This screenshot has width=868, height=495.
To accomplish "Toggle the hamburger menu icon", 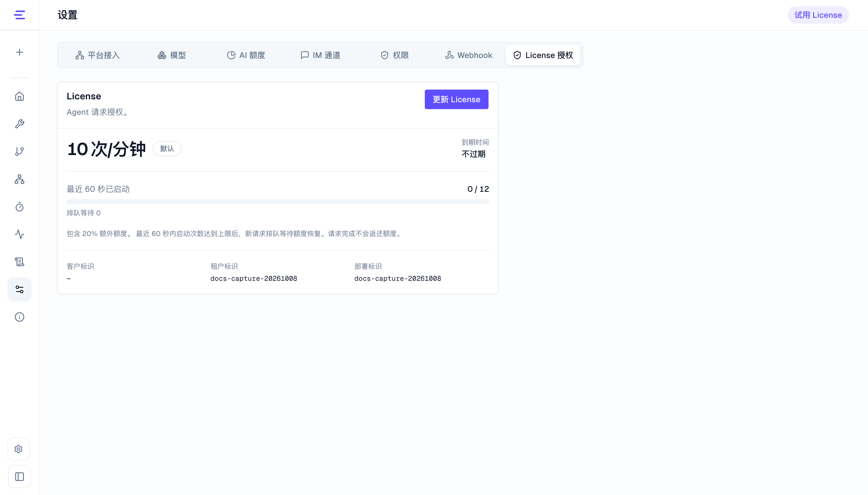I will [19, 15].
